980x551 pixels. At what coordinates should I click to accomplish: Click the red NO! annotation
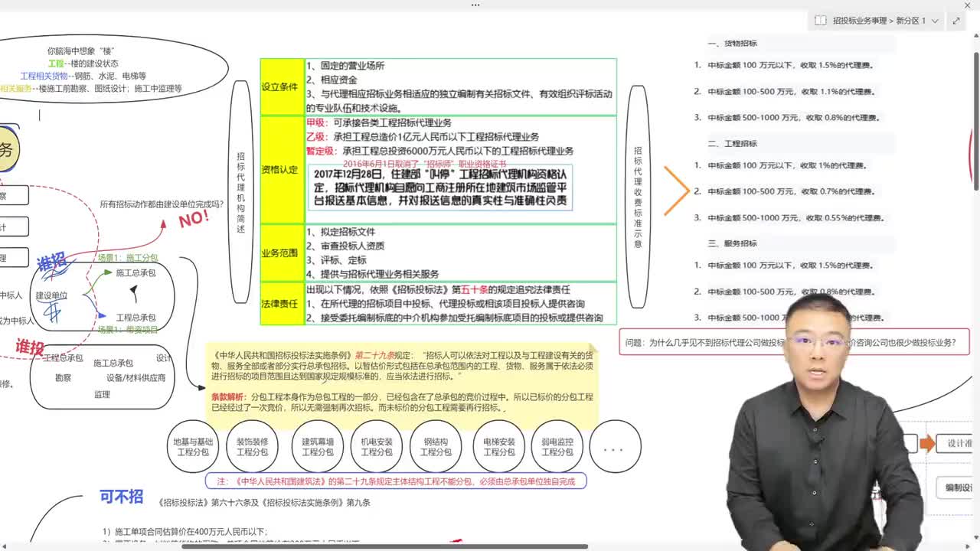194,219
